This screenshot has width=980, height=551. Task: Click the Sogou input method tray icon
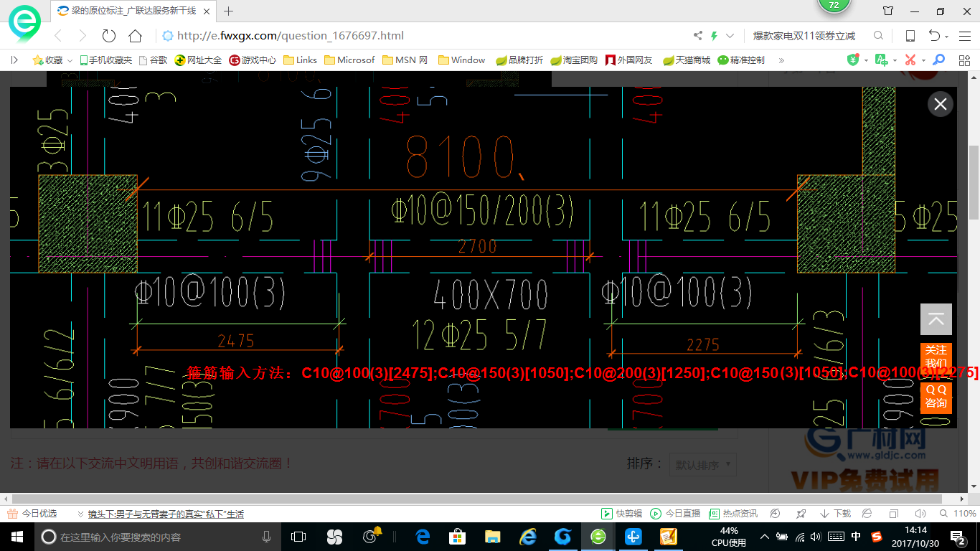click(877, 537)
